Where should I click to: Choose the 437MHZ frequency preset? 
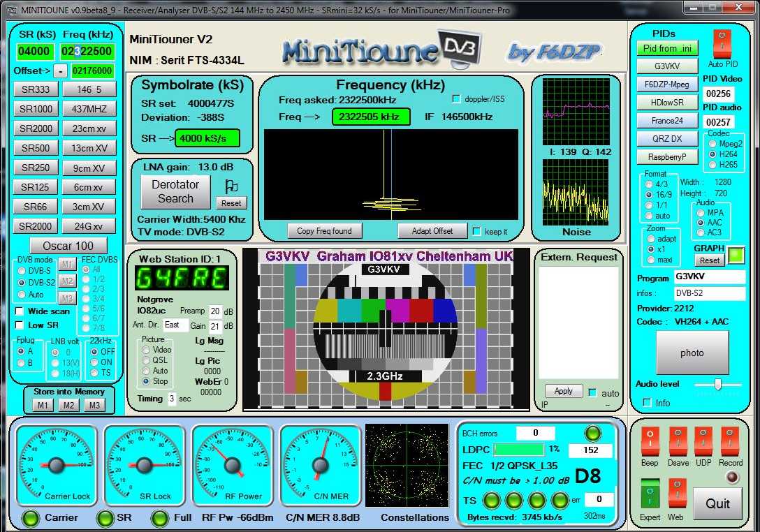pyautogui.click(x=89, y=108)
